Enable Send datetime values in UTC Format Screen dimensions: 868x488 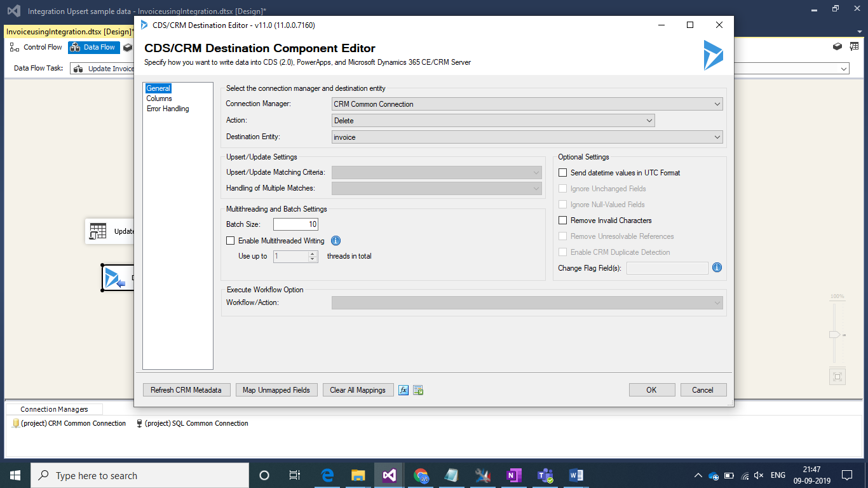[562, 173]
